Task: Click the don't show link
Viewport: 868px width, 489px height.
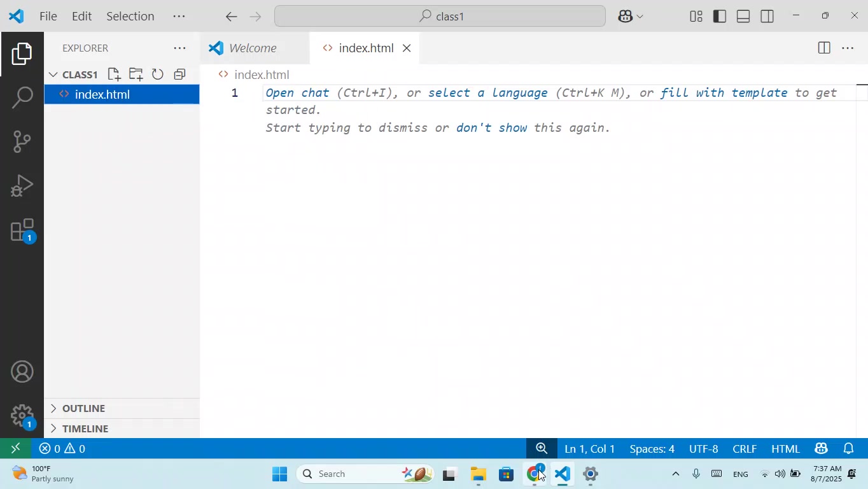Action: click(491, 128)
